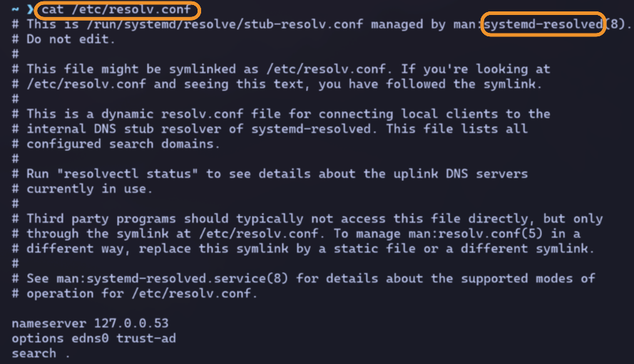634x364 pixels.
Task: Click the prompt arrow symbol before cat
Action: (x=28, y=10)
